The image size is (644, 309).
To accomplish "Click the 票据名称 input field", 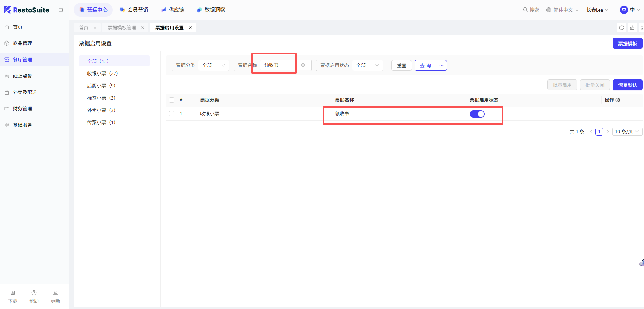I will coord(279,65).
